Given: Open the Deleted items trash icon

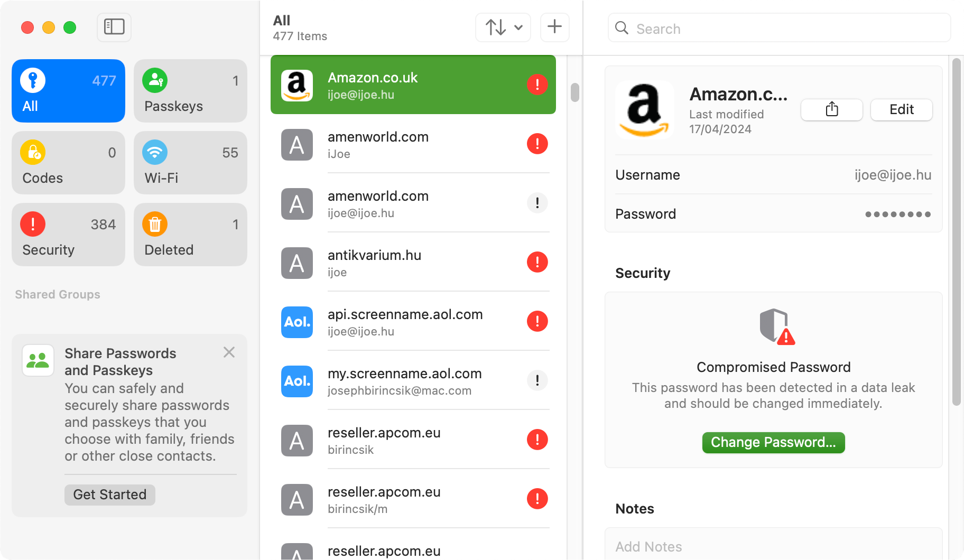Looking at the screenshot, I should click(155, 225).
